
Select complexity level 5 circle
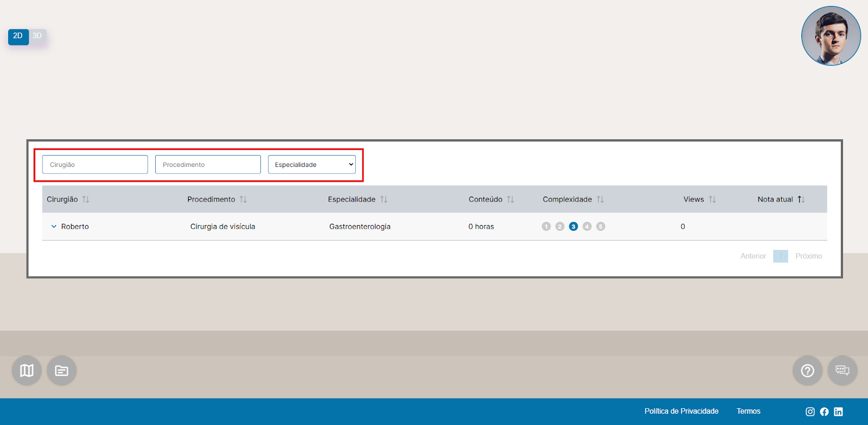[601, 227]
